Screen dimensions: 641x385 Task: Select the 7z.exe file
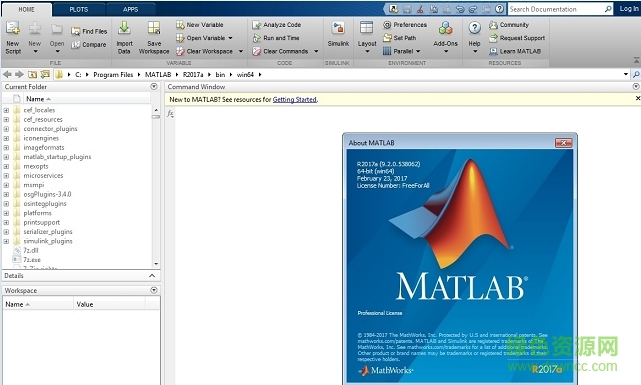coord(32,260)
